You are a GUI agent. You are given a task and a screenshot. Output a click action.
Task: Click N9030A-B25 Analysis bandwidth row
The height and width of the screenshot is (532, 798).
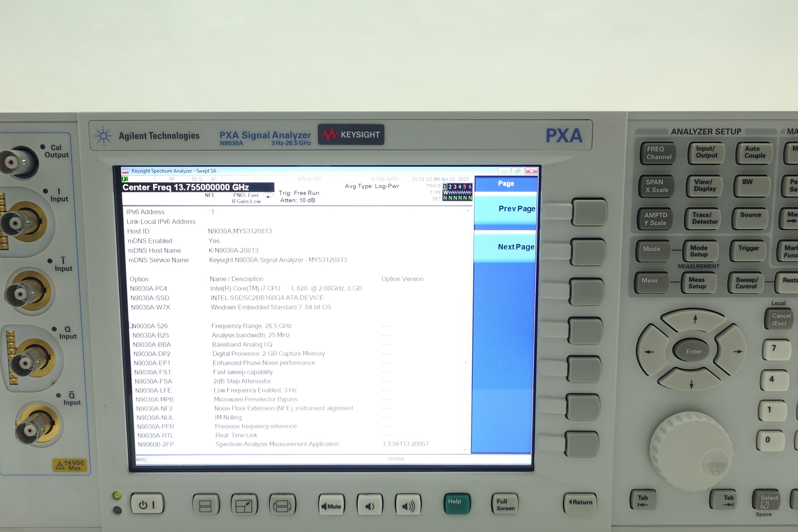click(262, 335)
